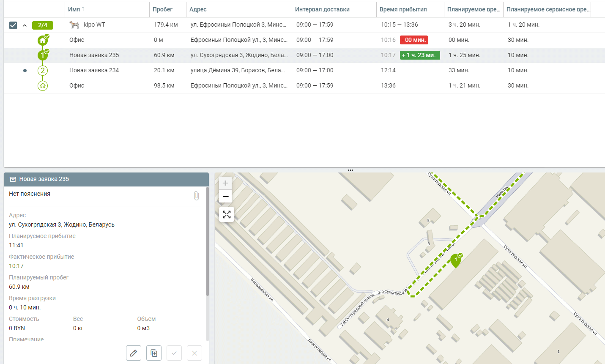
Task: Click map marker 1 with green check
Action: coord(455,260)
